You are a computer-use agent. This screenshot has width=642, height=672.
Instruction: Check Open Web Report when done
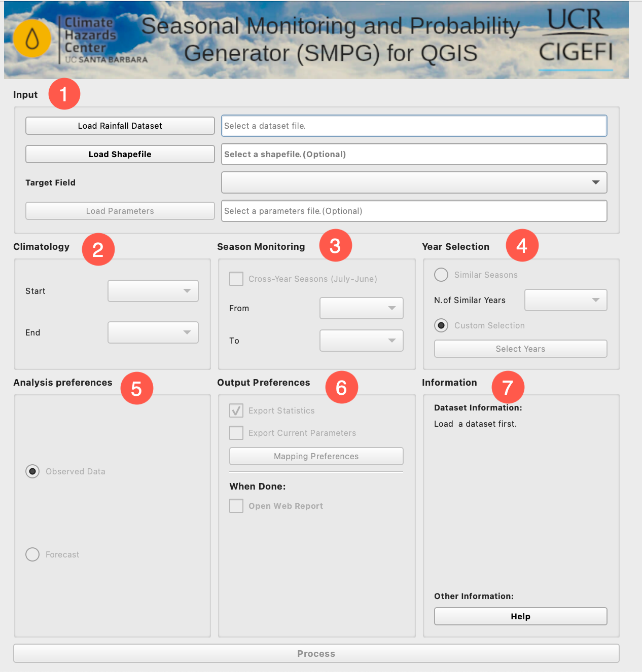(x=236, y=506)
